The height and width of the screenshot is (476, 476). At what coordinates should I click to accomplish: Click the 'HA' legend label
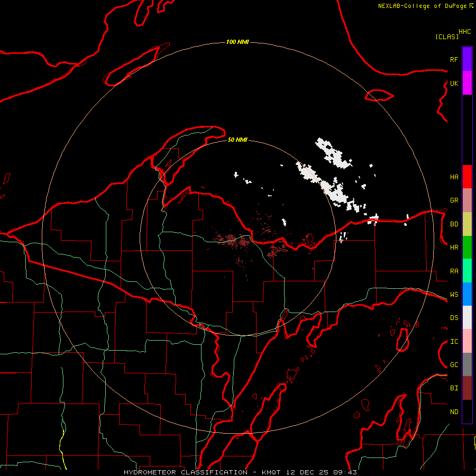454,177
